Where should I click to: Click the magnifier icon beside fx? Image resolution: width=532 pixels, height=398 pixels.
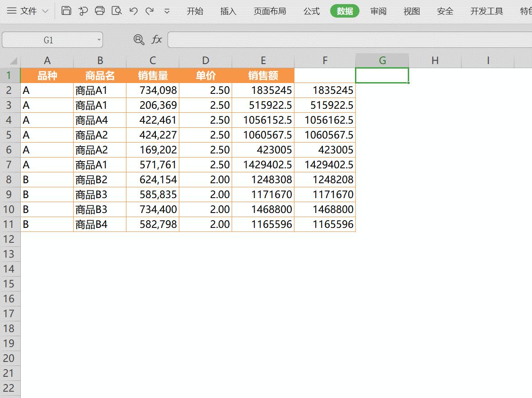(x=139, y=40)
